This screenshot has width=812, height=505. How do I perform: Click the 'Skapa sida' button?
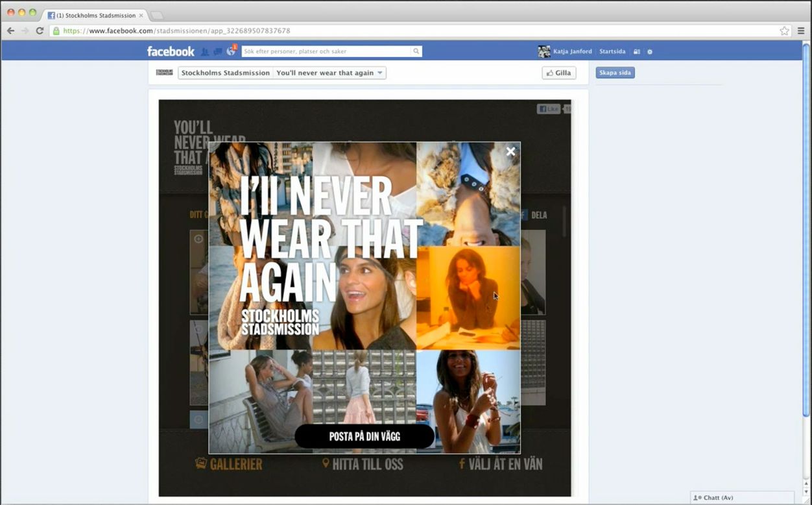(x=615, y=73)
